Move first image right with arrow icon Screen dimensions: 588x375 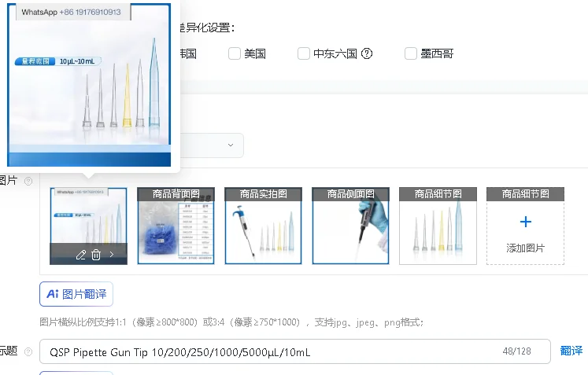(x=112, y=255)
